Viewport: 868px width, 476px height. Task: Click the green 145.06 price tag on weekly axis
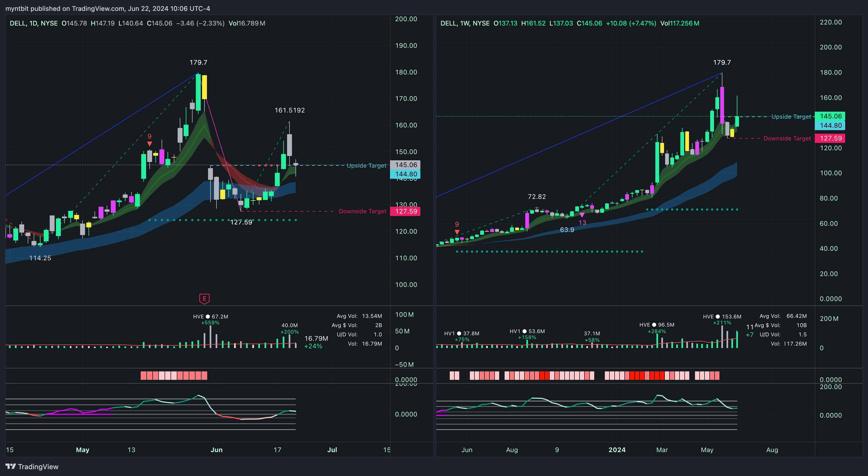tap(830, 116)
